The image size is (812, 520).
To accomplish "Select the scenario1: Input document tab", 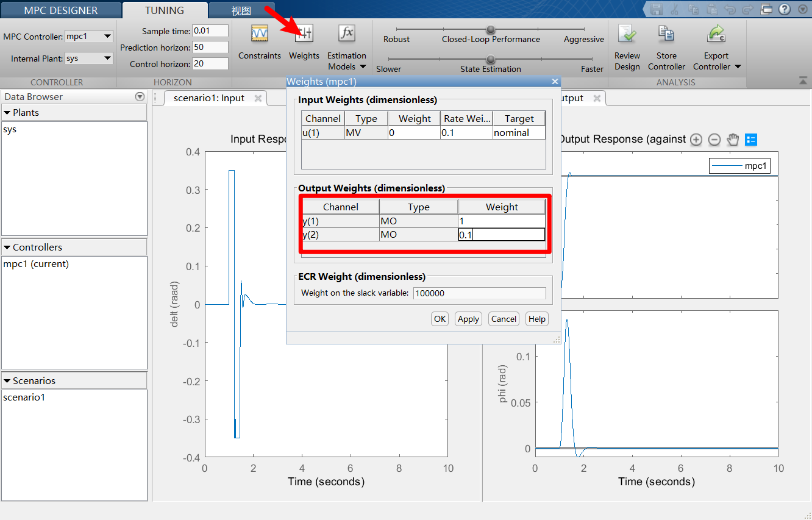I will pos(209,98).
